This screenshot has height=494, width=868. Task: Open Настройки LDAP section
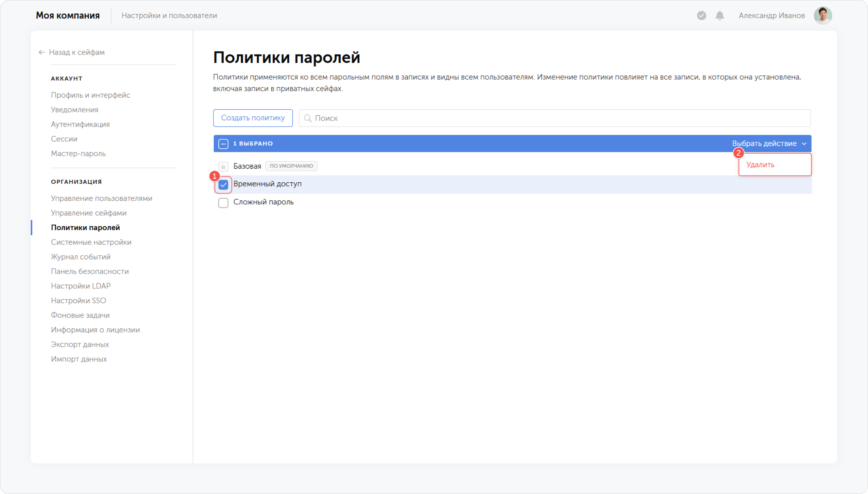click(81, 286)
